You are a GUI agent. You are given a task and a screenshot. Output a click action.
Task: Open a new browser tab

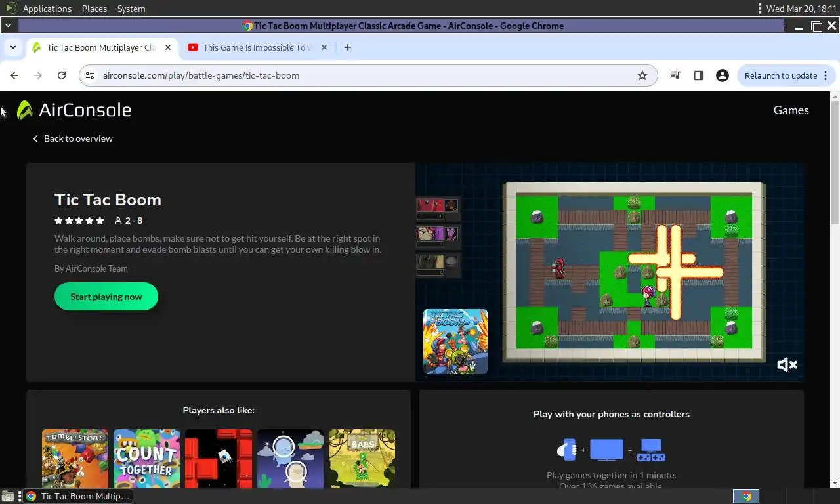(x=348, y=47)
